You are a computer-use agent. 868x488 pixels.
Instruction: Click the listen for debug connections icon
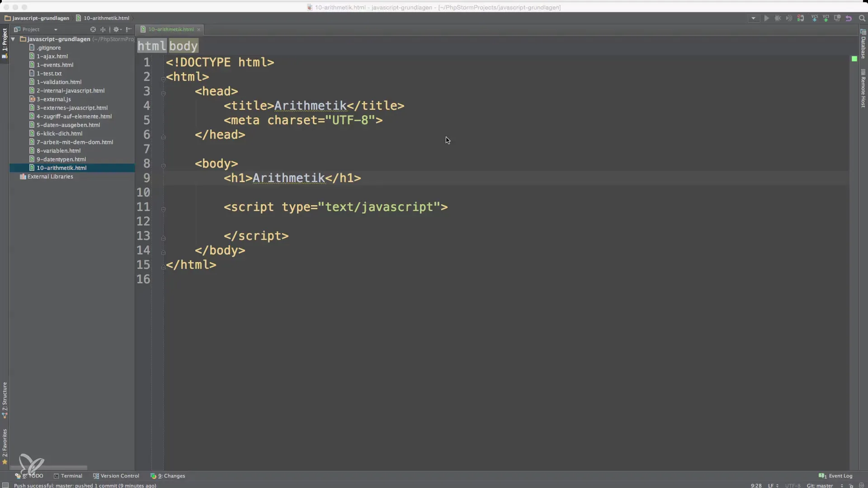(x=801, y=19)
